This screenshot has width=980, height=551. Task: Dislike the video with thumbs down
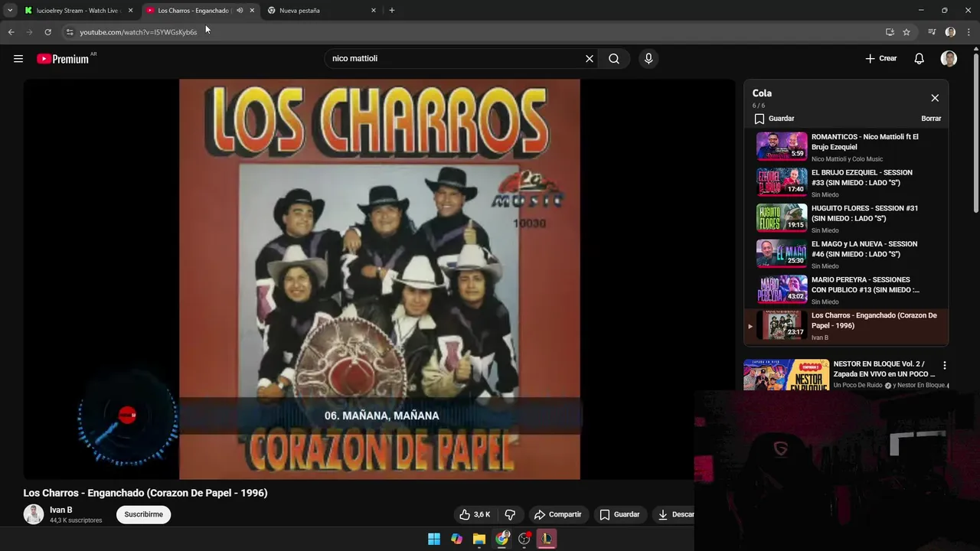click(x=510, y=514)
